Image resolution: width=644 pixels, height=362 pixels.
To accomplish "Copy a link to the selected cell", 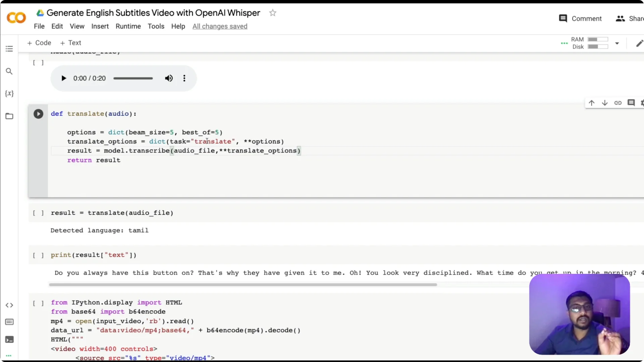I will point(618,103).
